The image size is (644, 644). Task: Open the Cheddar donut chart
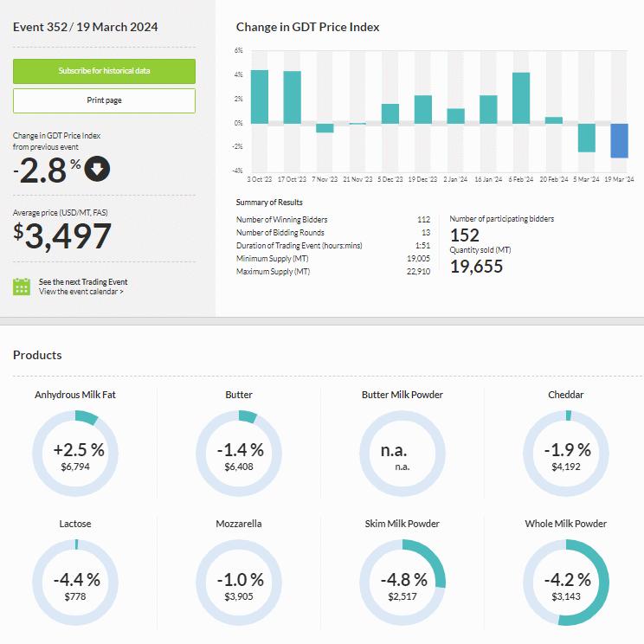pyautogui.click(x=566, y=454)
